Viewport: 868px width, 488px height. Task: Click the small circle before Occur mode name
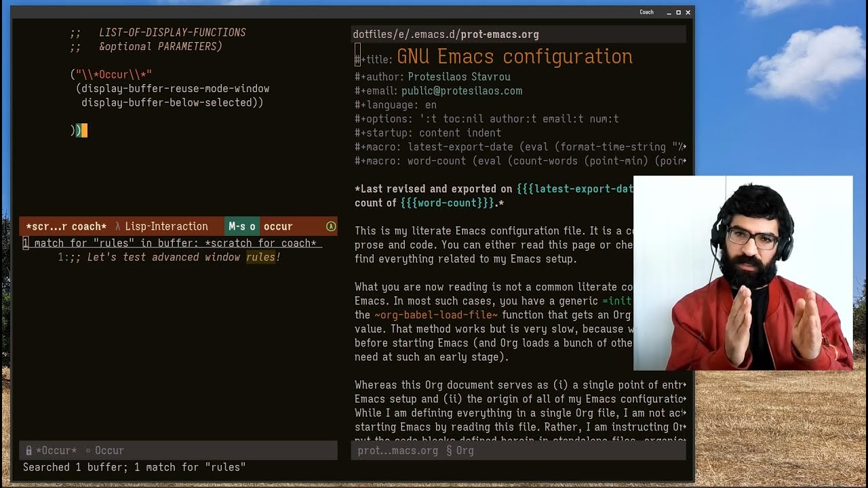87,450
